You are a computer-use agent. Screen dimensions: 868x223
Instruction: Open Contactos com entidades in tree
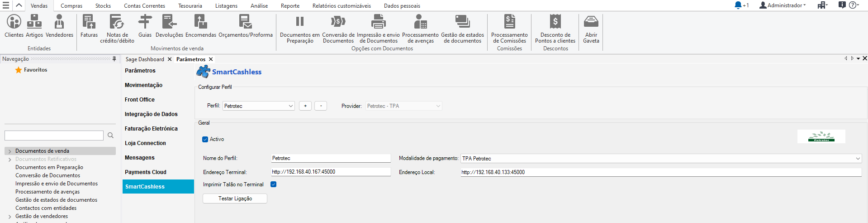(46, 208)
